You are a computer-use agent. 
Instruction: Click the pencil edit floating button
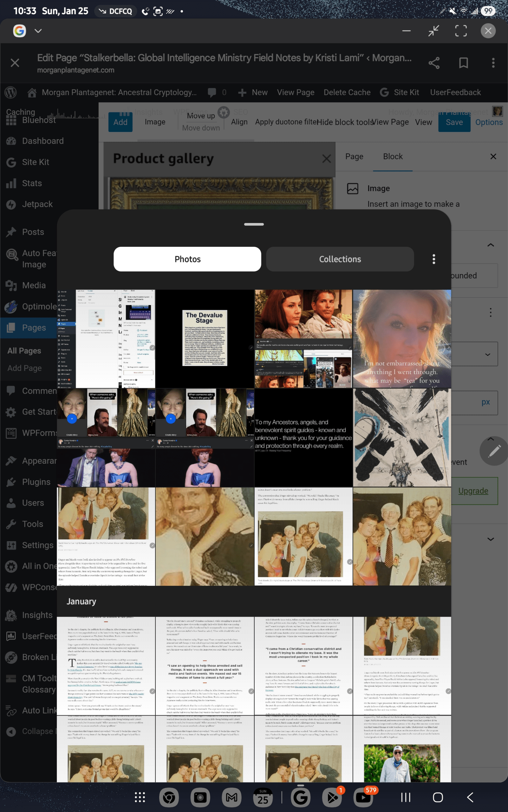tap(493, 451)
